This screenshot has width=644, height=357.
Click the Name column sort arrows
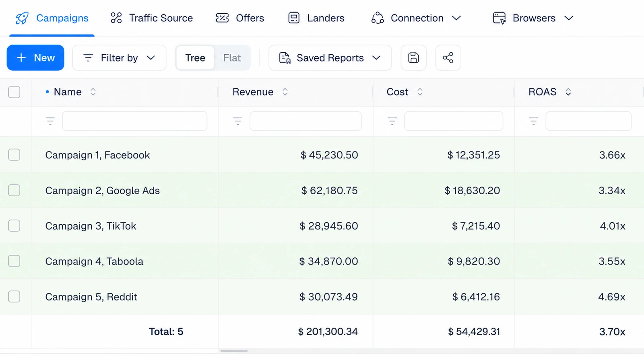(x=93, y=92)
